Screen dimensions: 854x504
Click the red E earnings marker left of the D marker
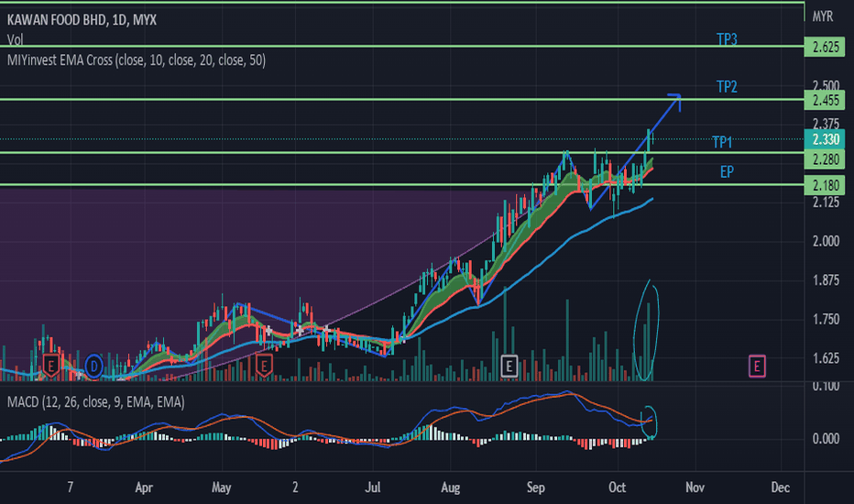coord(50,366)
